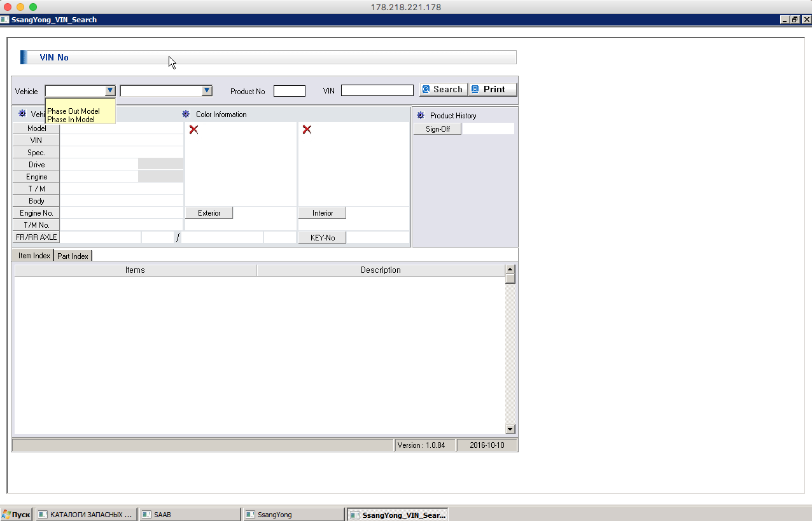Open the SAAB window from the taskbar
Screen dimensions: 812x521
coord(190,514)
